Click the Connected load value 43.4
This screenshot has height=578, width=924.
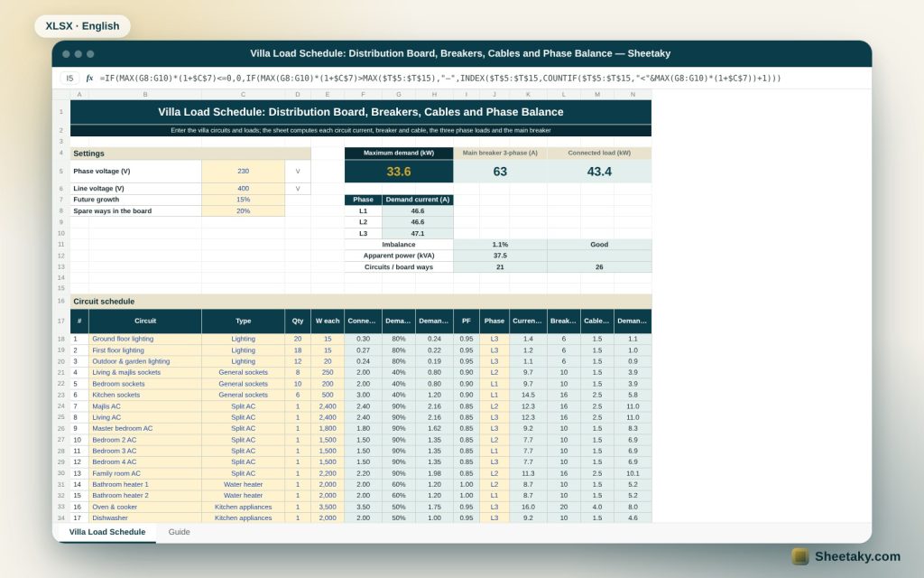point(599,172)
